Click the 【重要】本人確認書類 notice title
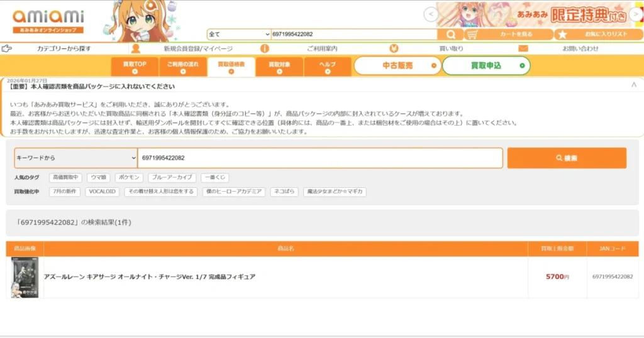 [x=91, y=87]
